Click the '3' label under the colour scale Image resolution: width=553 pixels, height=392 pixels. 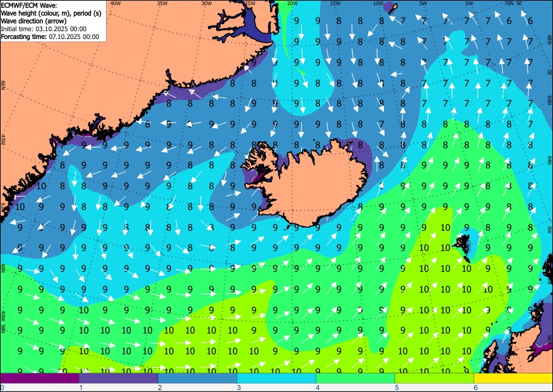239,387
